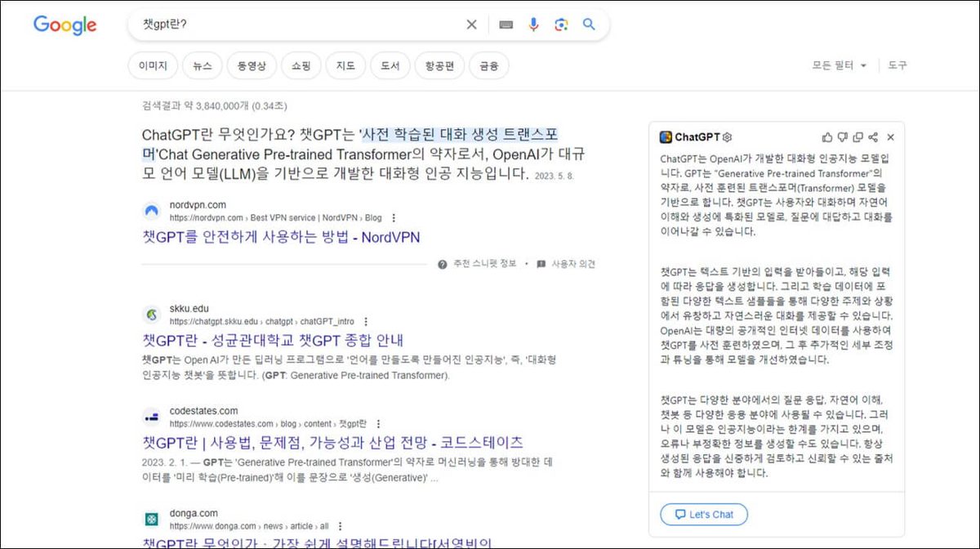Select the 도서 filter tab

pyautogui.click(x=390, y=66)
